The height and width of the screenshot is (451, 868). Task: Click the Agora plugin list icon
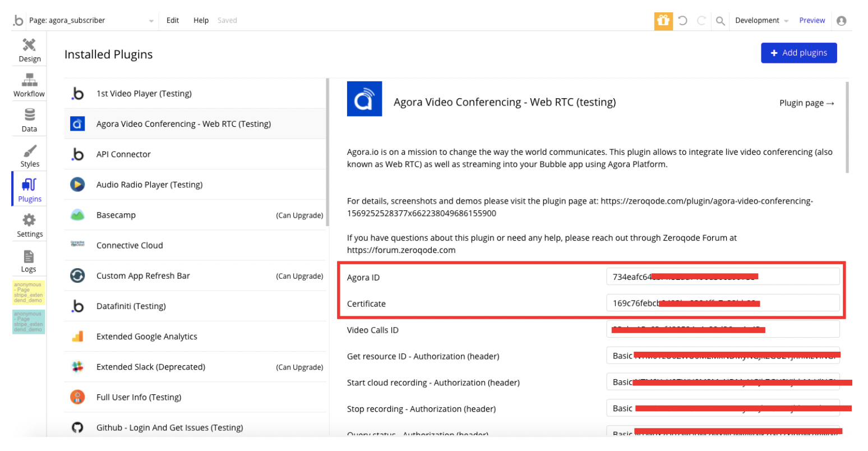click(x=77, y=124)
